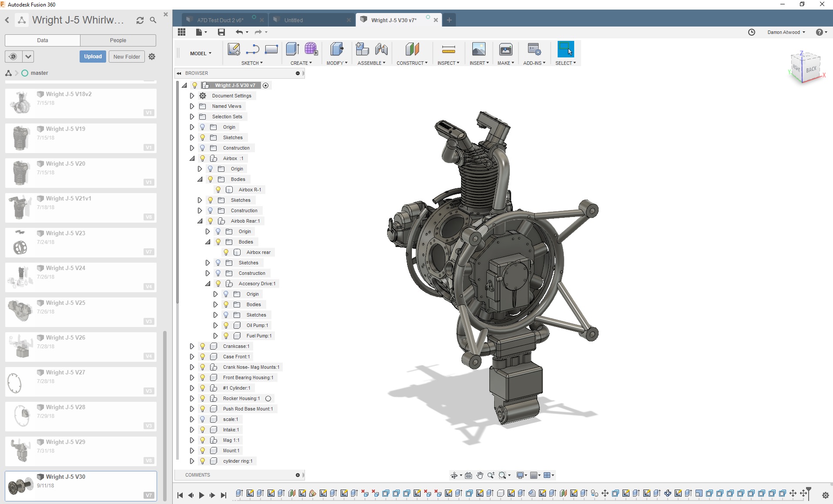The width and height of the screenshot is (833, 504).
Task: Hide the Oil Pump:1 component
Action: coord(226,325)
